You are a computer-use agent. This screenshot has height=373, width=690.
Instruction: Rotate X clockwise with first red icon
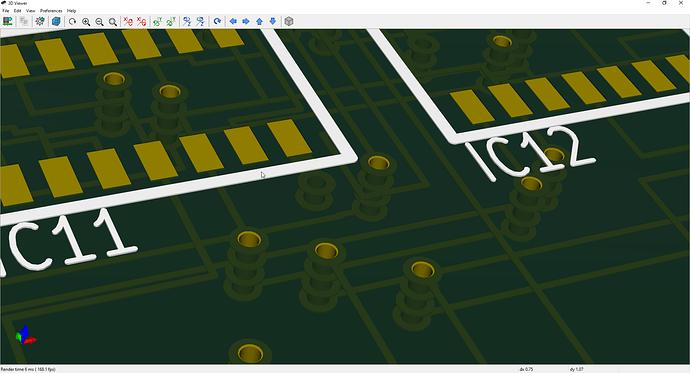(128, 21)
